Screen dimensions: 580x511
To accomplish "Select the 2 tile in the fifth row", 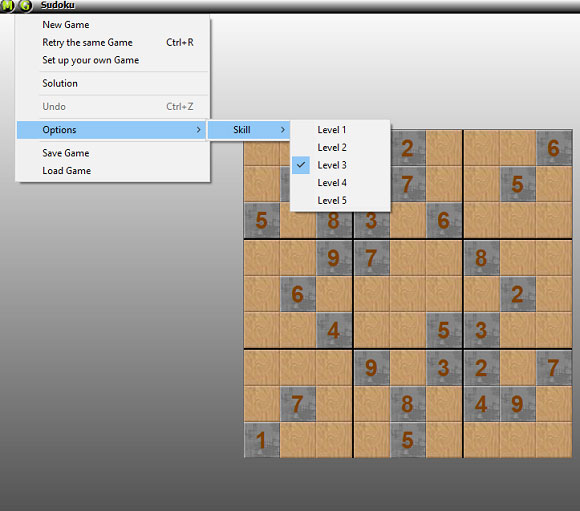I will pyautogui.click(x=517, y=294).
